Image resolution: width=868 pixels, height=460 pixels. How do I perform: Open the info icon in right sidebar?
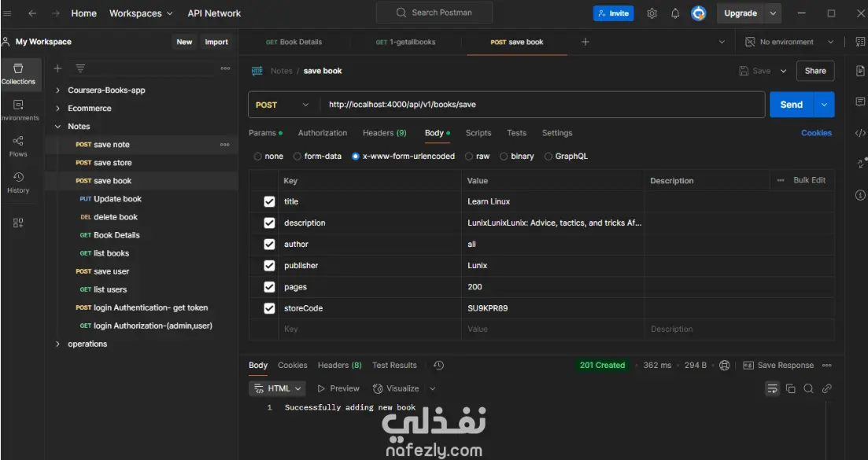pyautogui.click(x=860, y=195)
